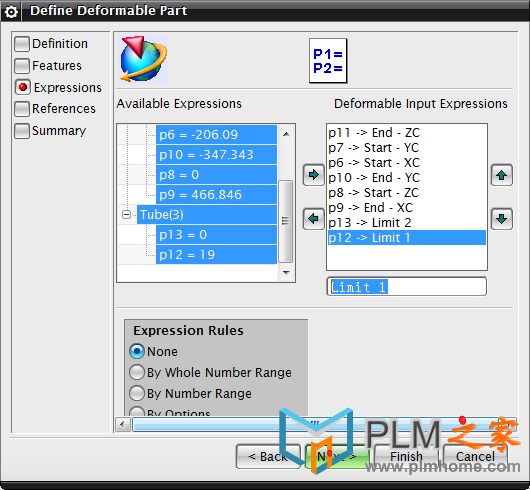Viewport: 530px width, 490px height.
Task: Add expression using the right arrow button
Action: point(313,175)
